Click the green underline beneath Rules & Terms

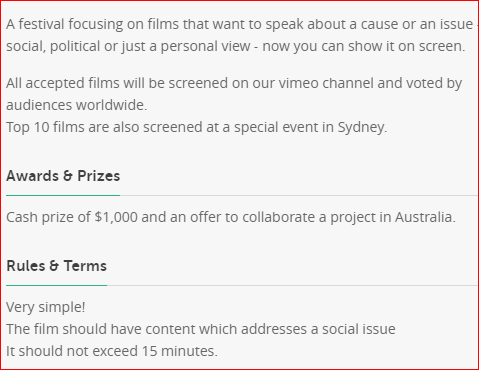[x=56, y=285]
